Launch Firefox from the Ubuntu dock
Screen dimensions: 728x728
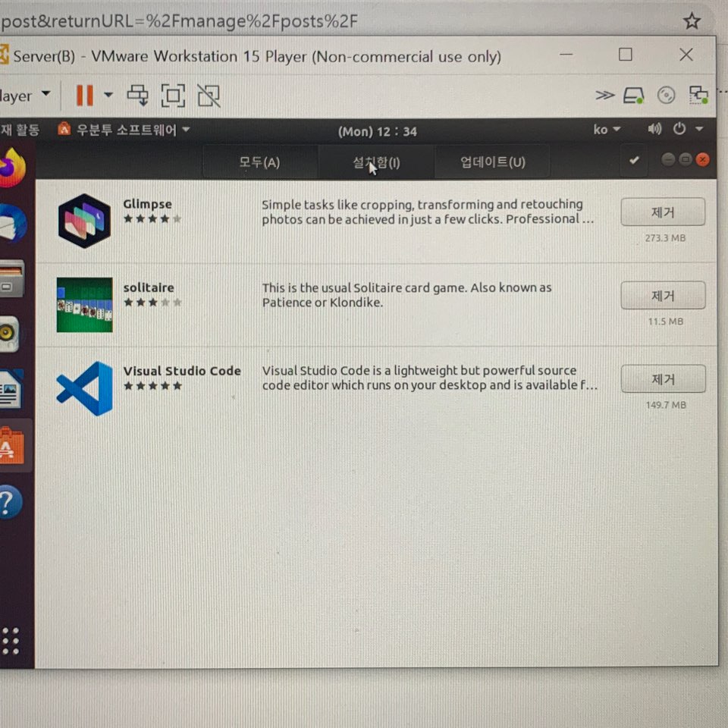tap(13, 168)
